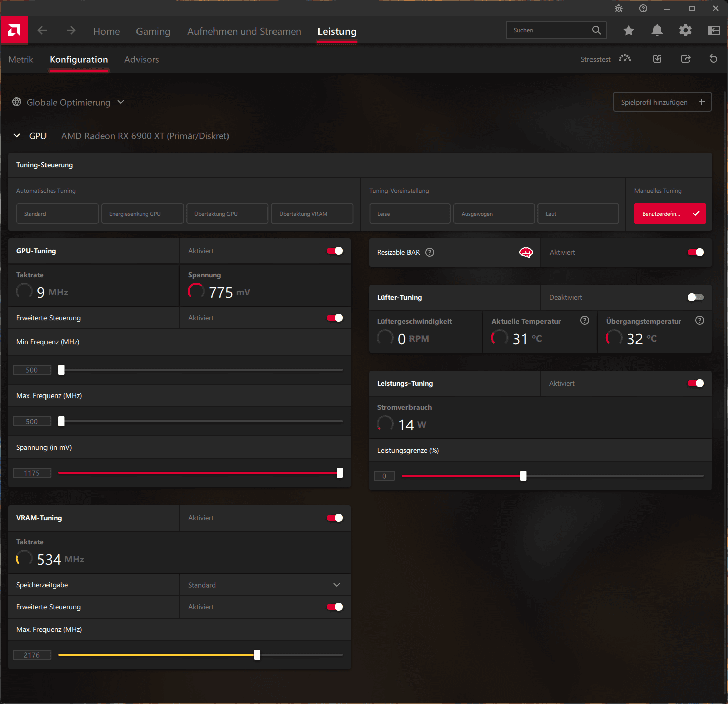Viewport: 728px width, 704px height.
Task: Click the red brain icon next to Resizable BAR
Action: pyautogui.click(x=526, y=252)
